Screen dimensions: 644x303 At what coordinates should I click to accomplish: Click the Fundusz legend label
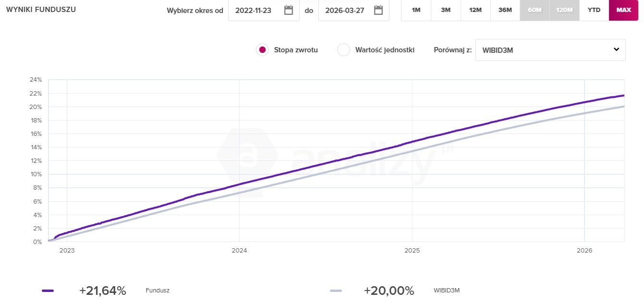coord(158,291)
